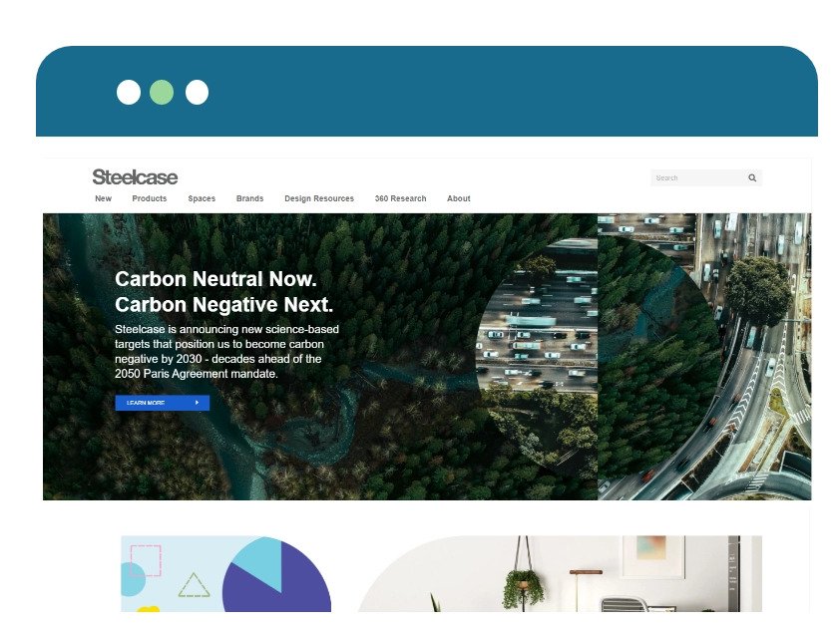Click the arrow on Learn More button
Screen dimensions: 840x630
[x=198, y=403]
